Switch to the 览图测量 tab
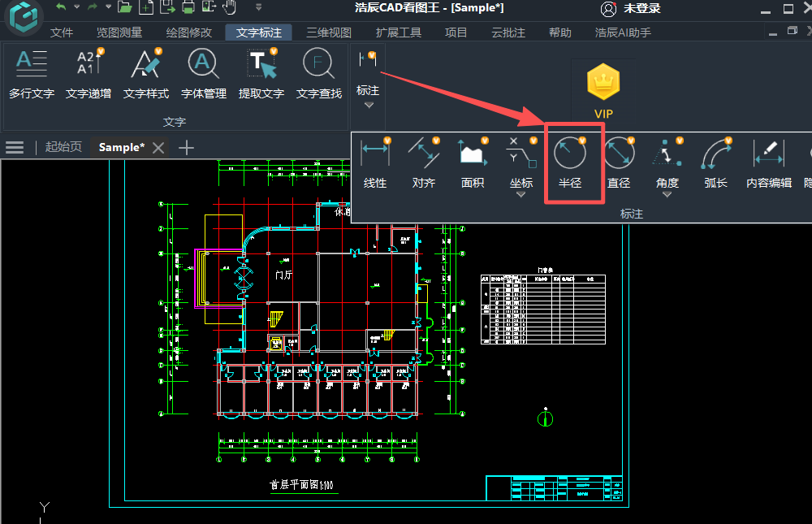This screenshot has width=812, height=524. coord(119,32)
